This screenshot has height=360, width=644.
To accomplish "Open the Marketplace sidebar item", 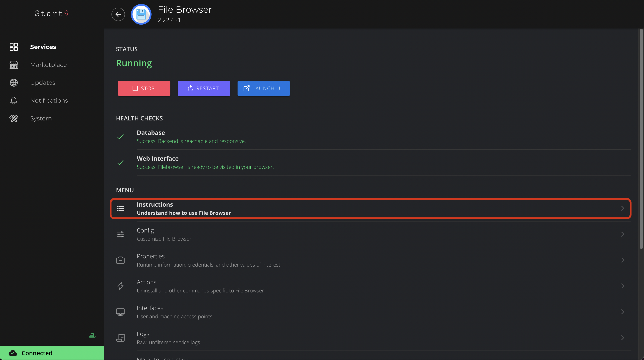I will (x=48, y=65).
